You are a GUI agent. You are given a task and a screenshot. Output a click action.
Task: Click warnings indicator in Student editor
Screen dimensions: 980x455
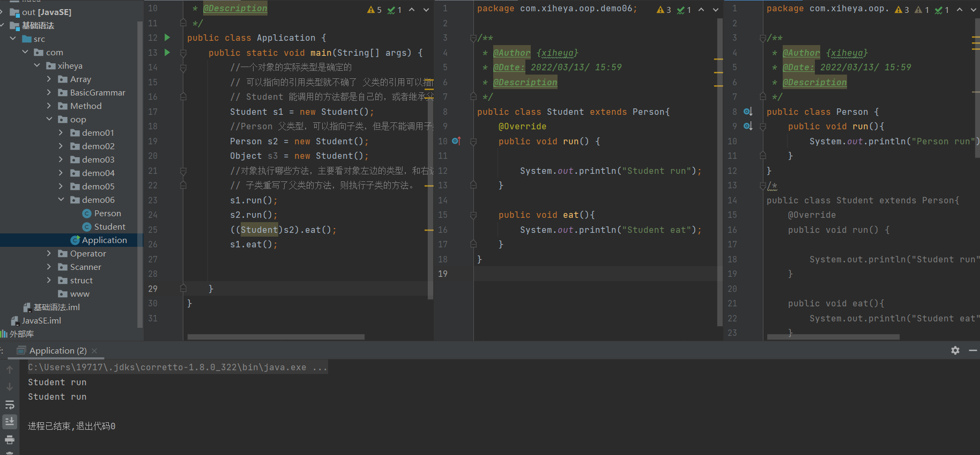click(664, 10)
